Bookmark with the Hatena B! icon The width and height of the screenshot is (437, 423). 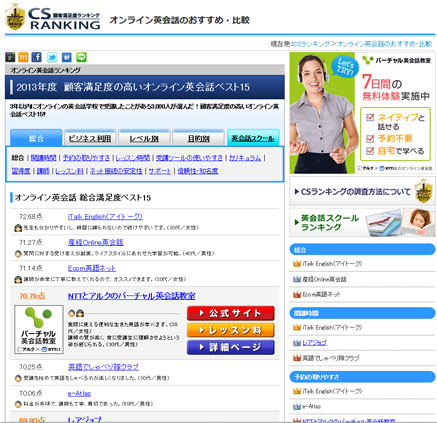click(x=67, y=57)
